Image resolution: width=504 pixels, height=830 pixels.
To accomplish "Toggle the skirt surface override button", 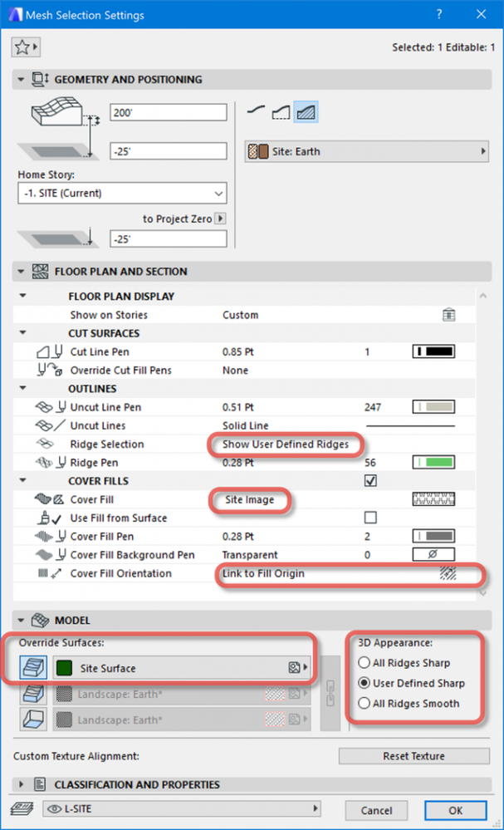I will [x=33, y=694].
